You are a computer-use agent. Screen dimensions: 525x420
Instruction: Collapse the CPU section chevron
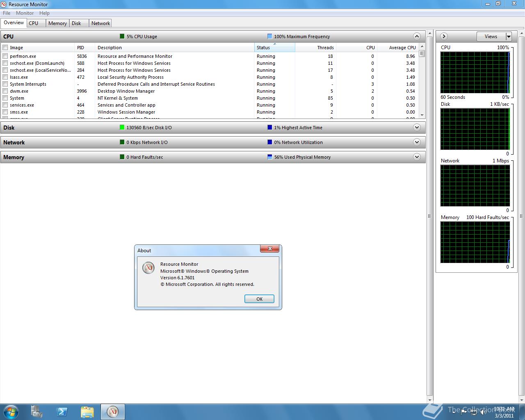[417, 36]
